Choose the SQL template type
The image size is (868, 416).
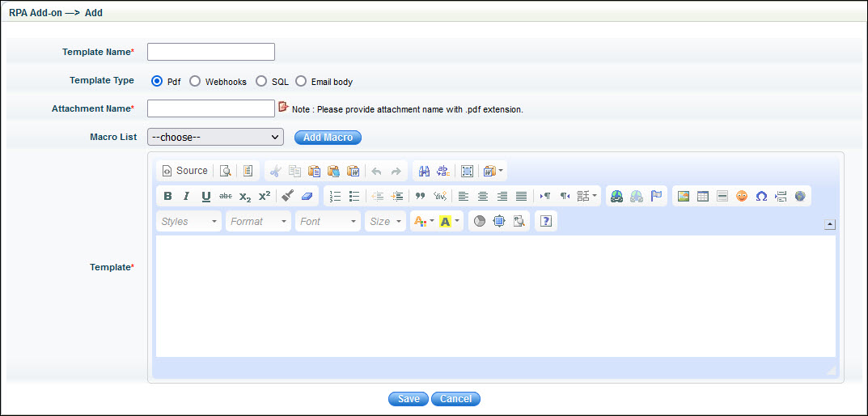(261, 81)
